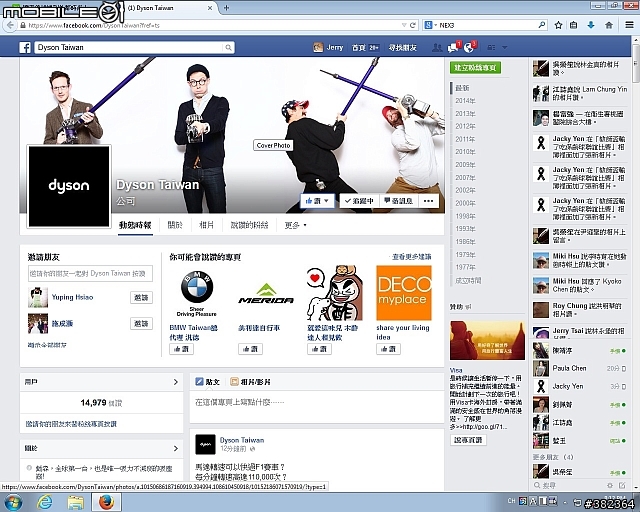This screenshot has width=640, height=512.
Task: Click the search magnifier in Facebook search box
Action: [x=229, y=48]
